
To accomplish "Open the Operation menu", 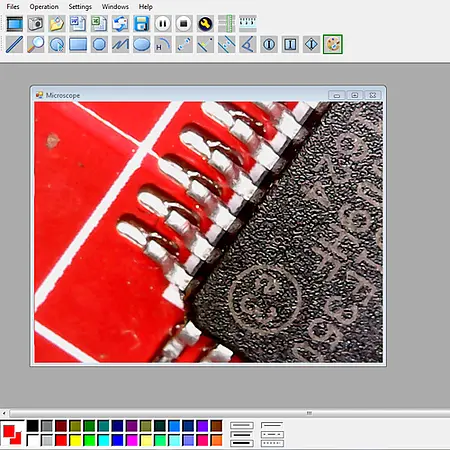I will (44, 7).
